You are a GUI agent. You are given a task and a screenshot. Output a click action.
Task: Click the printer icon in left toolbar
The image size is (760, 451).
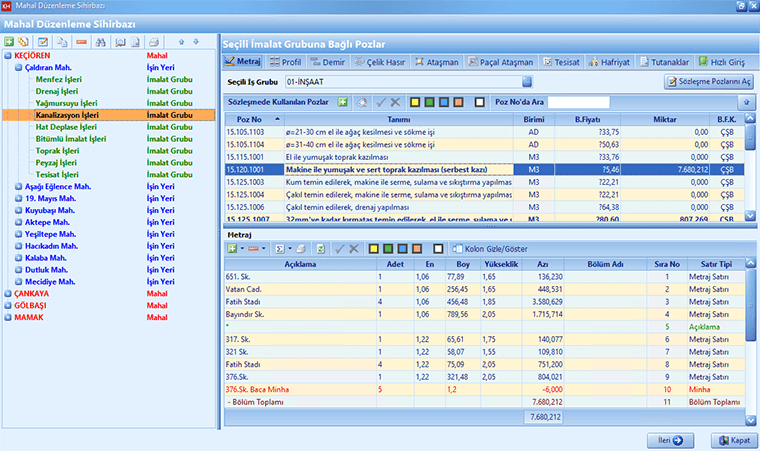tap(154, 42)
